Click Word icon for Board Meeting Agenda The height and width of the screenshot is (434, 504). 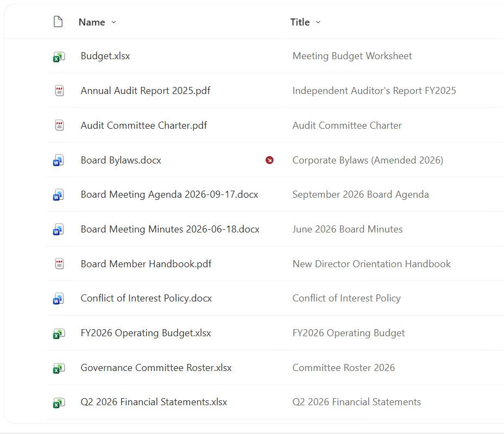[59, 195]
